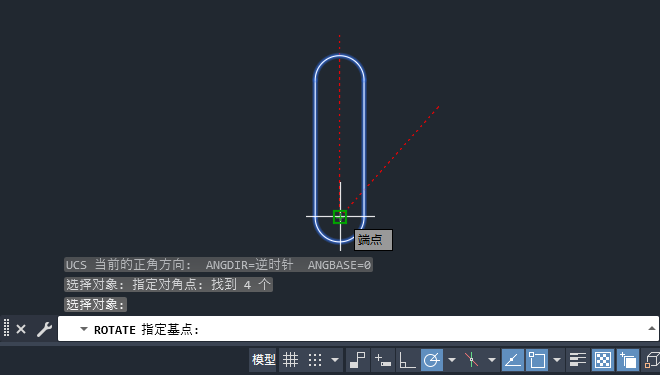Toggle selection cycling icon
The width and height of the screenshot is (660, 375).
tap(628, 360)
